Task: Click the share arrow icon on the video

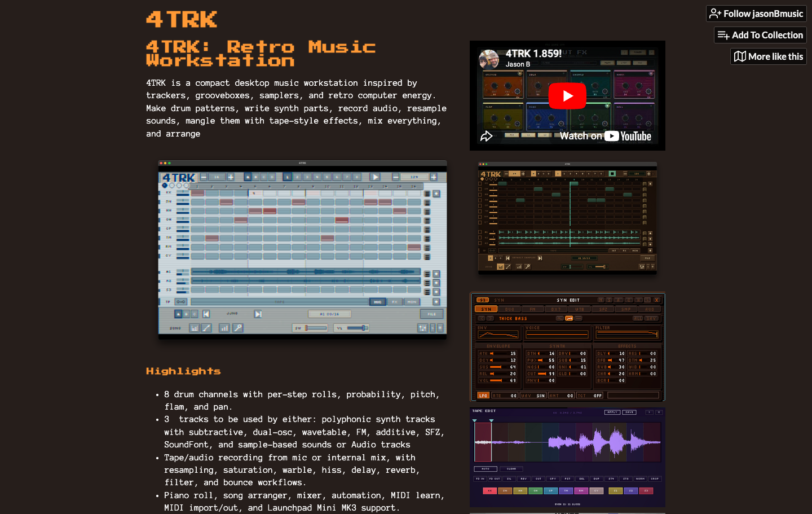Action: click(487, 136)
